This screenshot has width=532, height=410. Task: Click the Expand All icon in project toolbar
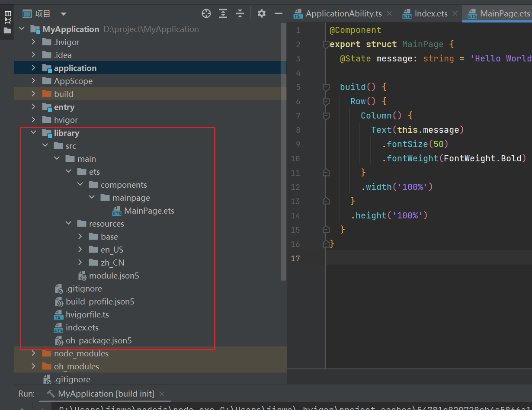[x=223, y=13]
